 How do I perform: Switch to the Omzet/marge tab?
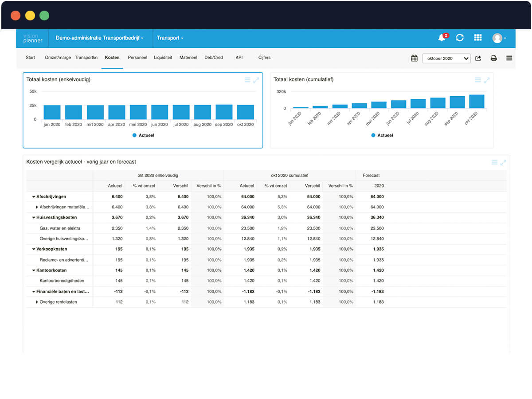58,58
